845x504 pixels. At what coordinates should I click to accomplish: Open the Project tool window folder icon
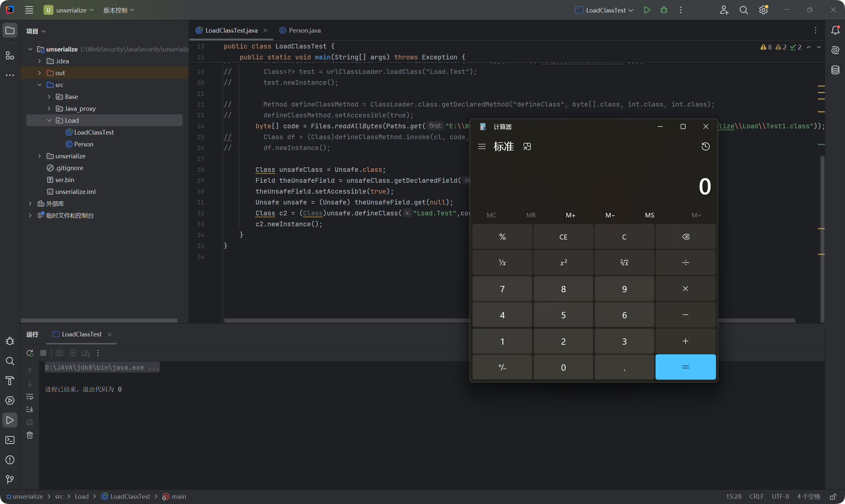click(x=10, y=31)
